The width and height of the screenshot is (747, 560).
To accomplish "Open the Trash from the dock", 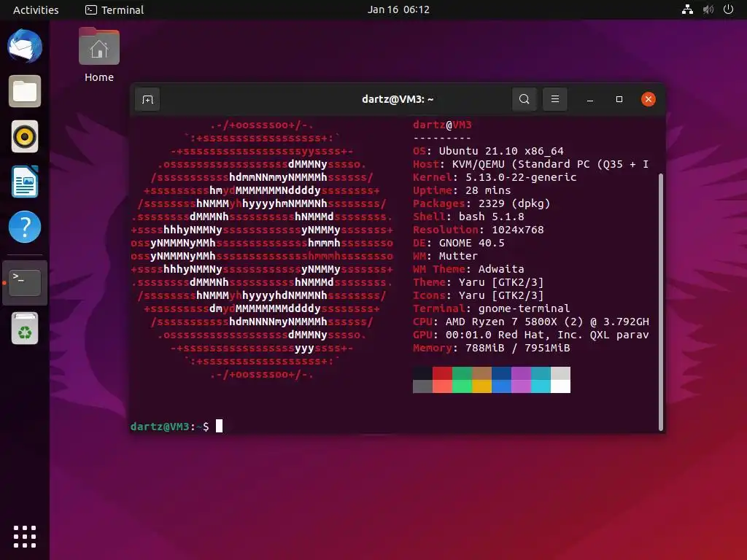I will point(25,328).
